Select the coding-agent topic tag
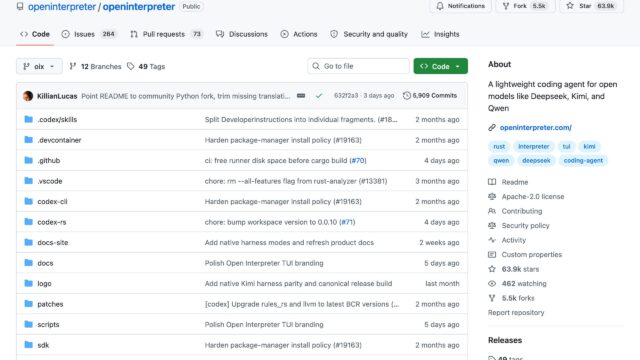This screenshot has width=640, height=360. (x=583, y=160)
